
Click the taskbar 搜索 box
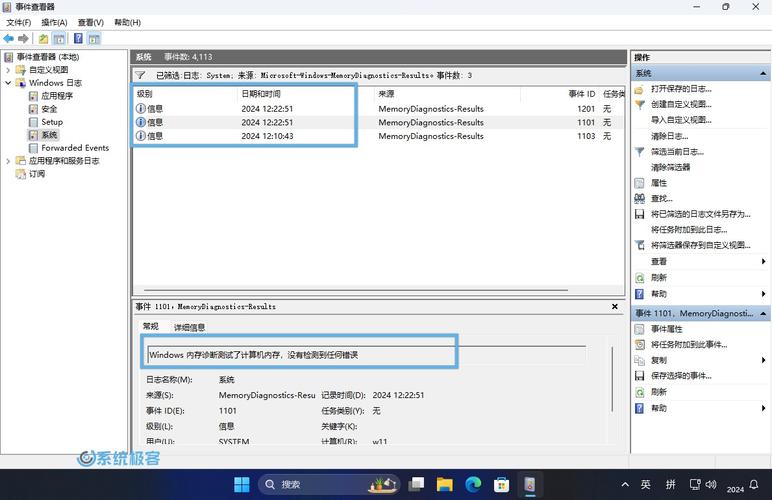pos(329,485)
